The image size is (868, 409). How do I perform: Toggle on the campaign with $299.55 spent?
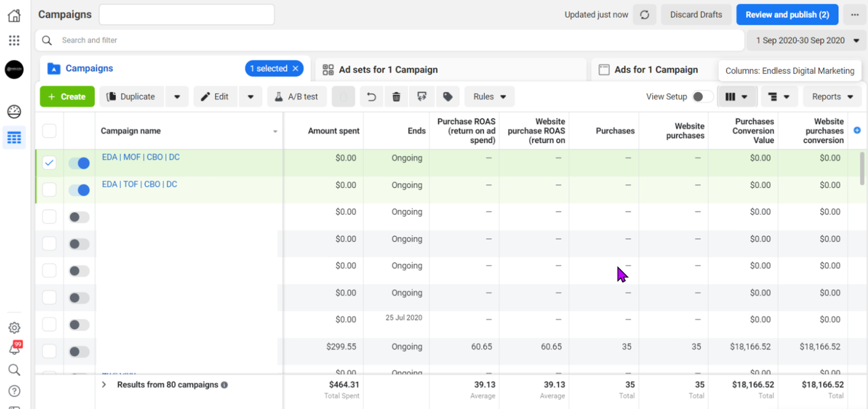click(79, 352)
